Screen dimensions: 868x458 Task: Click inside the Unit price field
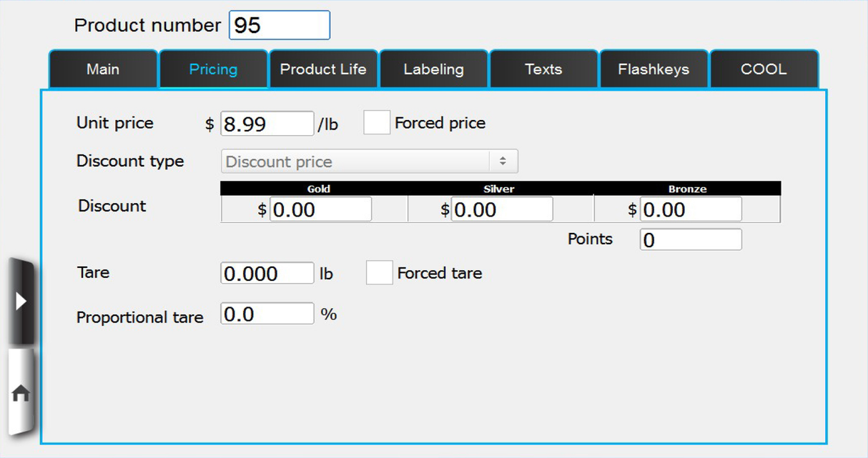(267, 123)
